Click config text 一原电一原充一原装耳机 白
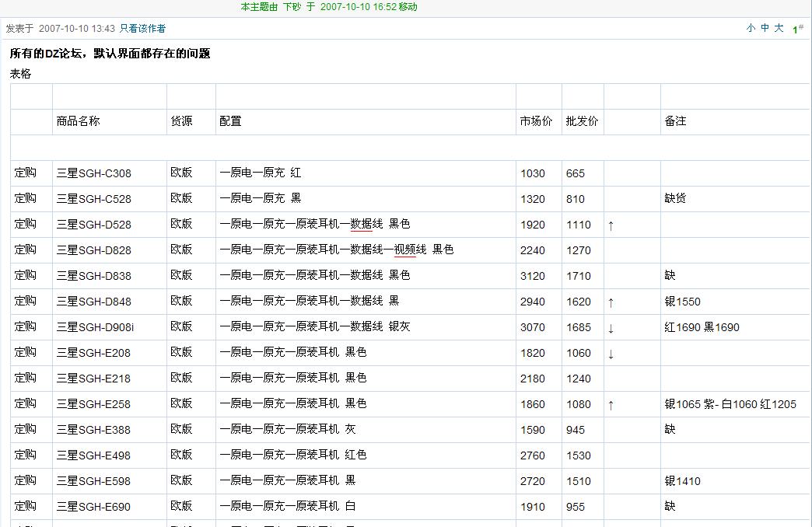Screen dimensions: 812x527 click(x=288, y=506)
